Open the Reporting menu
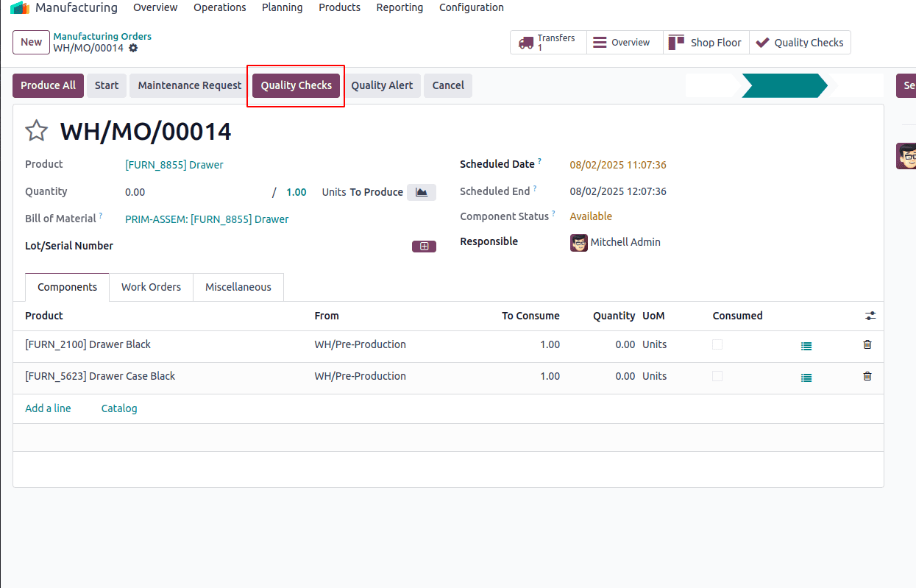Screen dimensions: 916x588 399,7
